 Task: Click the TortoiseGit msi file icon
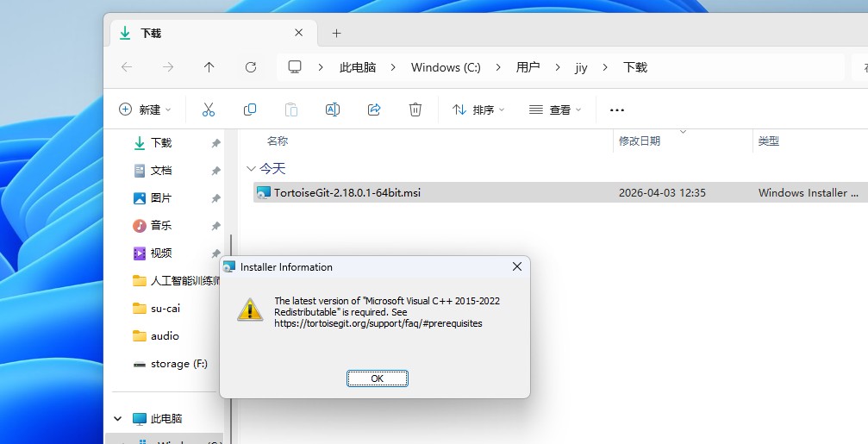[x=264, y=192]
